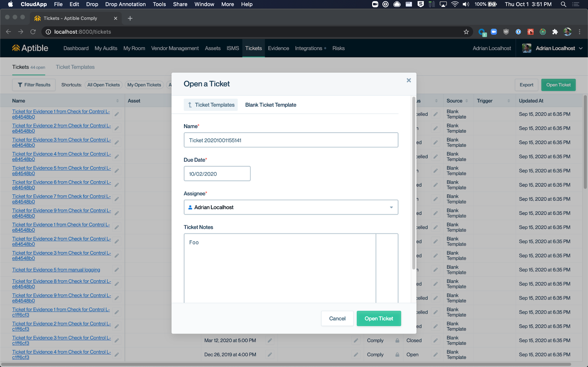Click the lock icon in Closed Comply row

pyautogui.click(x=397, y=340)
